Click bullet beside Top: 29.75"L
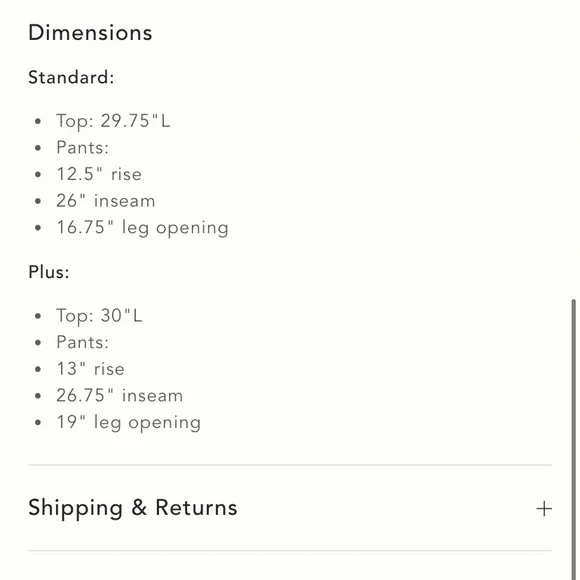 38,121
